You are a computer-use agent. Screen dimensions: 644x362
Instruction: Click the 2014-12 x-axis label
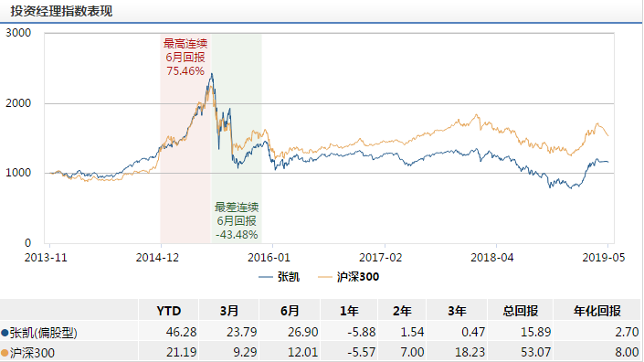pyautogui.click(x=157, y=258)
